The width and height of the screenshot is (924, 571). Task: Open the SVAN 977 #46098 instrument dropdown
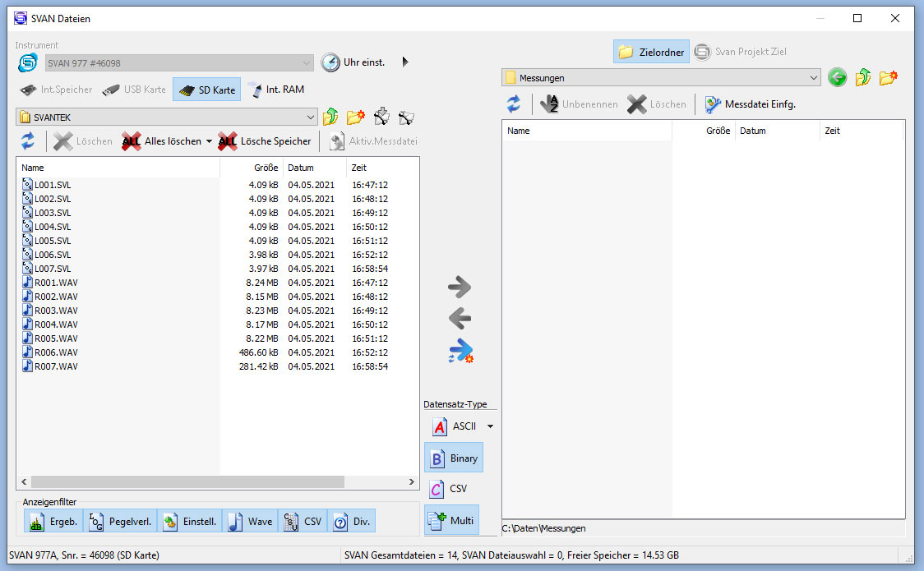click(x=179, y=63)
